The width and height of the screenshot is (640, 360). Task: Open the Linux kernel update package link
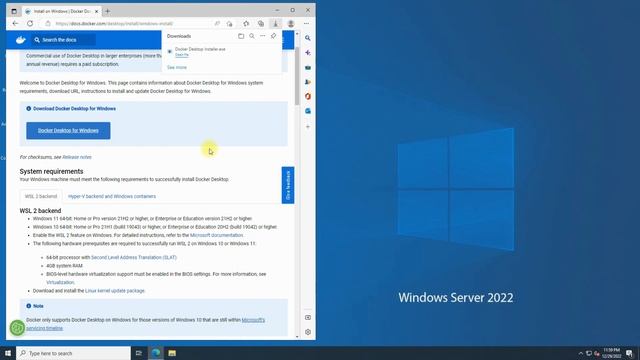pyautogui.click(x=115, y=291)
